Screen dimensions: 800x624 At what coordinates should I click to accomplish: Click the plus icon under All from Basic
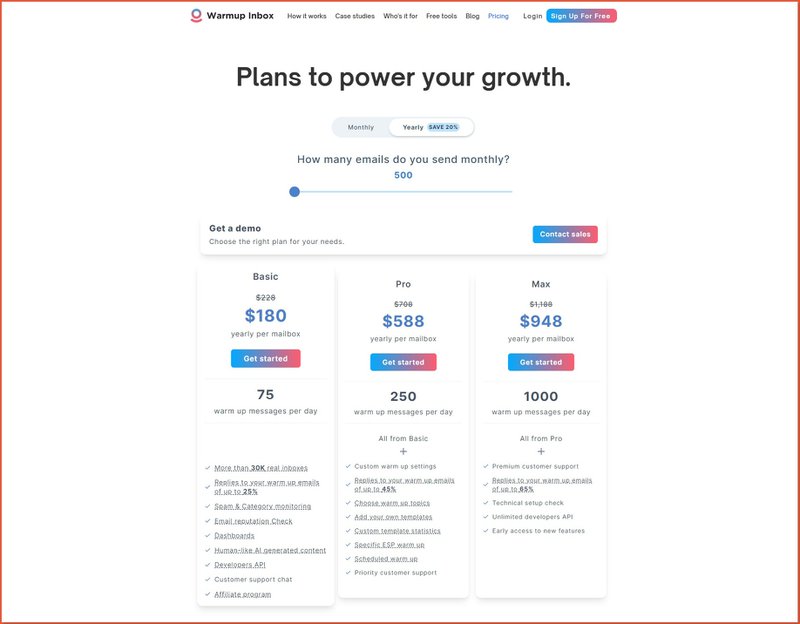(403, 452)
